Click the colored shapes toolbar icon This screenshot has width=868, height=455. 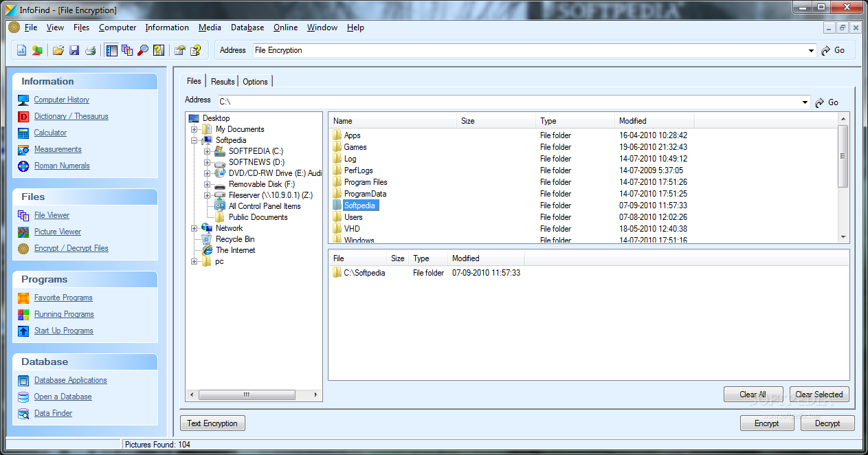point(37,50)
